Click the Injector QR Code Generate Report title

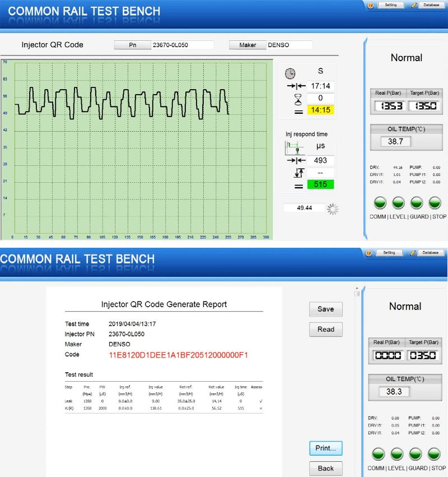tap(164, 304)
